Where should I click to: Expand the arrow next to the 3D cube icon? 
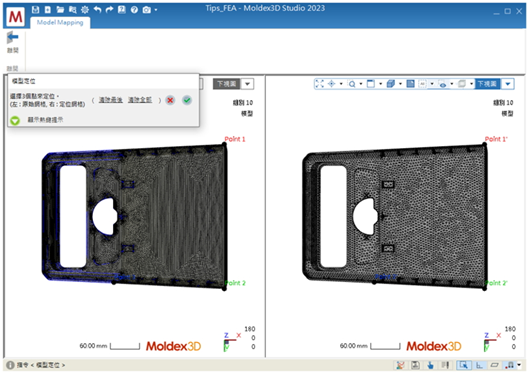[x=400, y=84]
